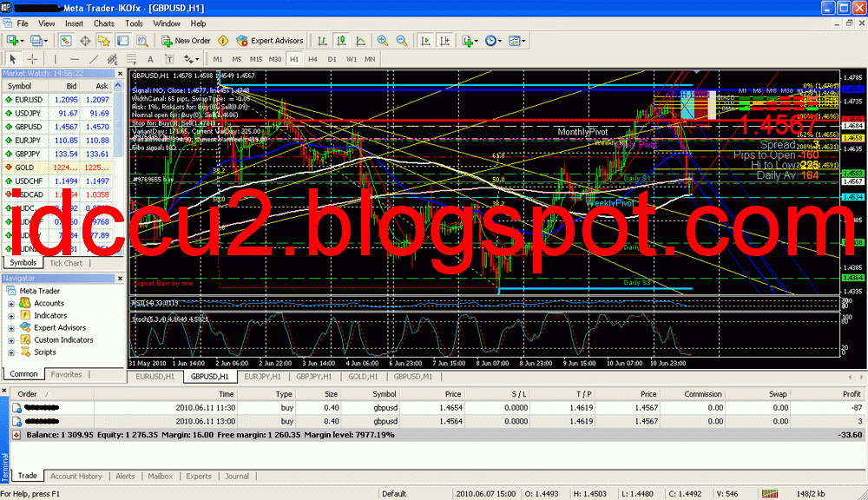Switch to the EURUSD,H1 chart tab
Image resolution: width=868 pixels, height=500 pixels.
155,377
